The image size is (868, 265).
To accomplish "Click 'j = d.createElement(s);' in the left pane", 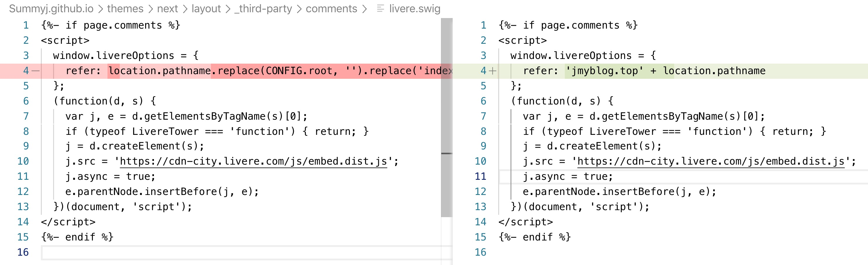I will point(135,146).
